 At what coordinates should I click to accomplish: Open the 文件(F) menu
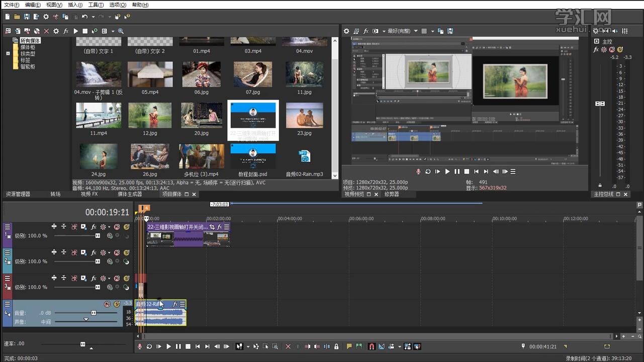(x=12, y=5)
